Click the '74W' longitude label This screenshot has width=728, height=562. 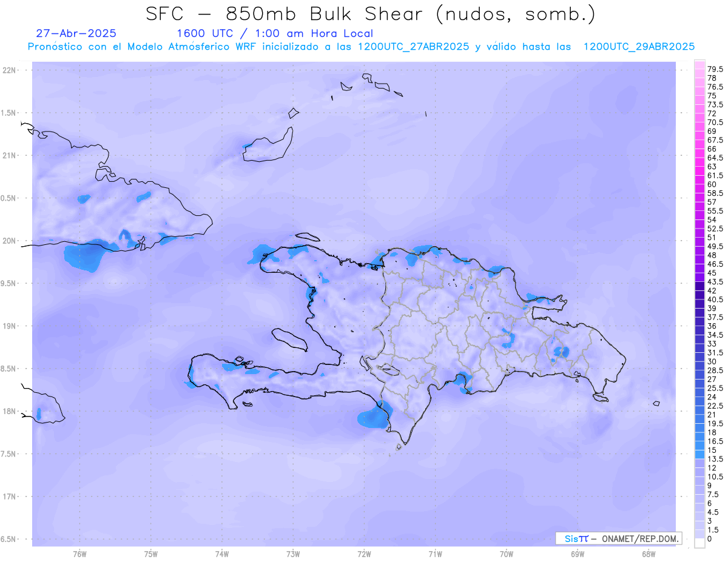[222, 554]
